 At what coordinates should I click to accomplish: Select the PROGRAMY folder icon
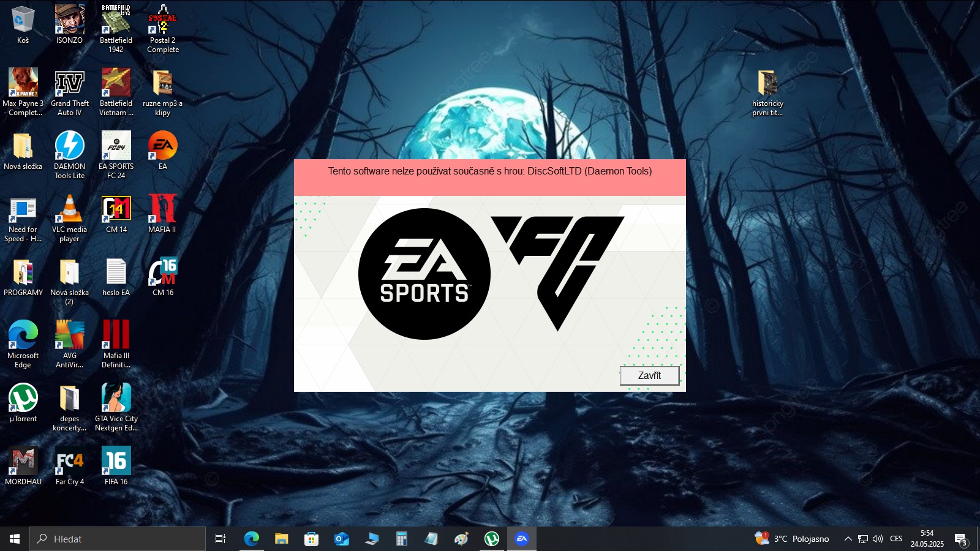point(23,277)
